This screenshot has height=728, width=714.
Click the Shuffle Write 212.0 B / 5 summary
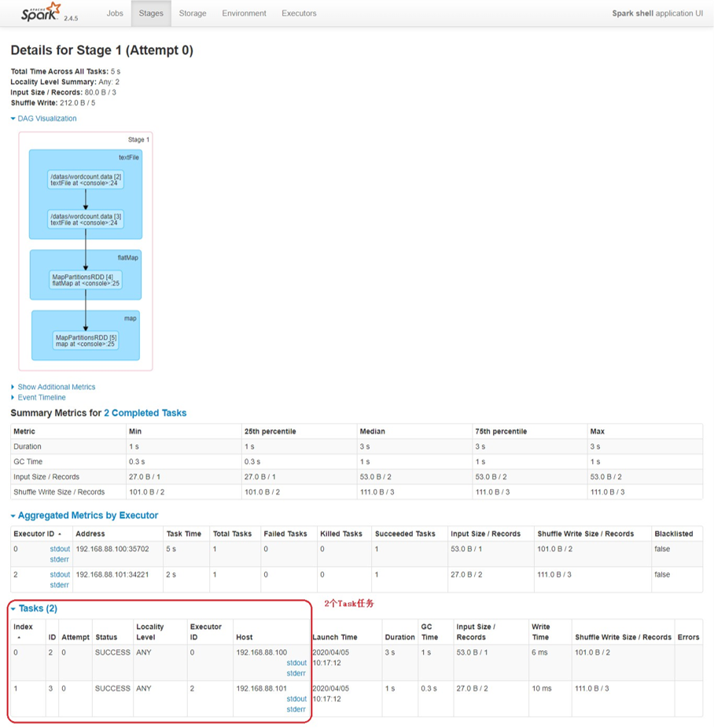tap(53, 103)
